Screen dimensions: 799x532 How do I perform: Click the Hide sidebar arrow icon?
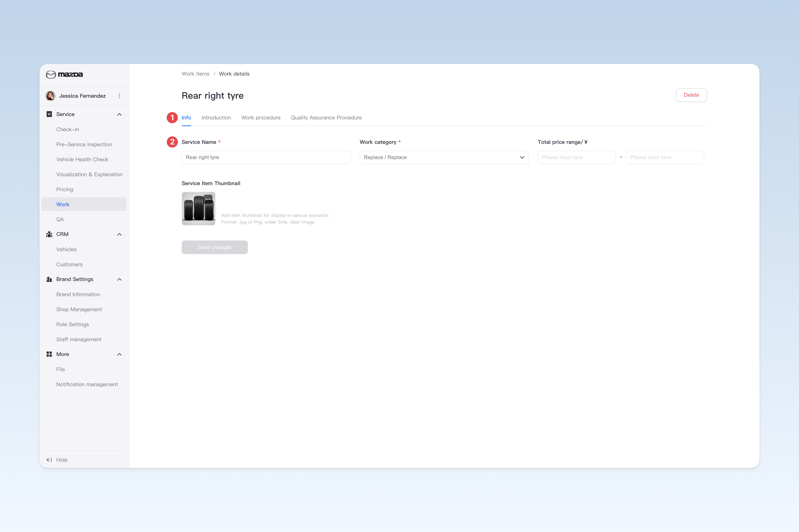pos(49,460)
